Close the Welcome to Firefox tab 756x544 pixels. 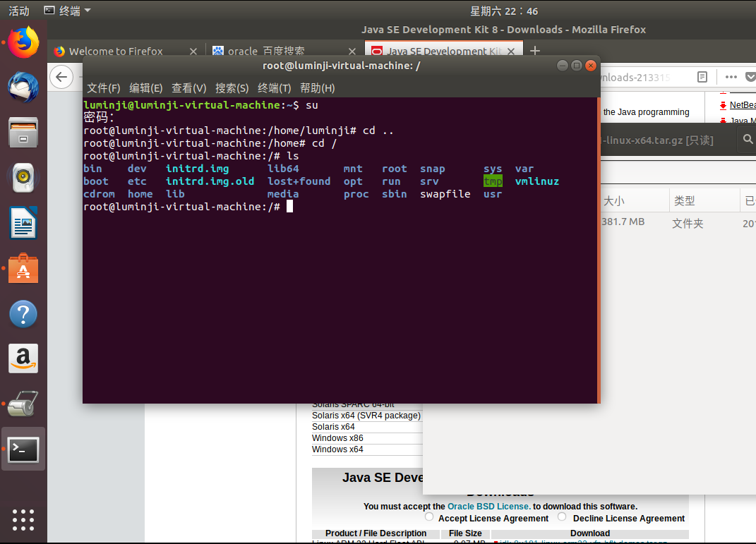coord(193,51)
